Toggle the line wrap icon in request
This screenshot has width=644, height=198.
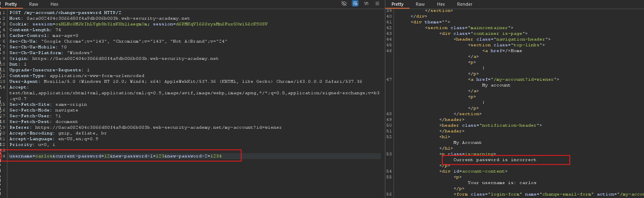click(x=355, y=3)
